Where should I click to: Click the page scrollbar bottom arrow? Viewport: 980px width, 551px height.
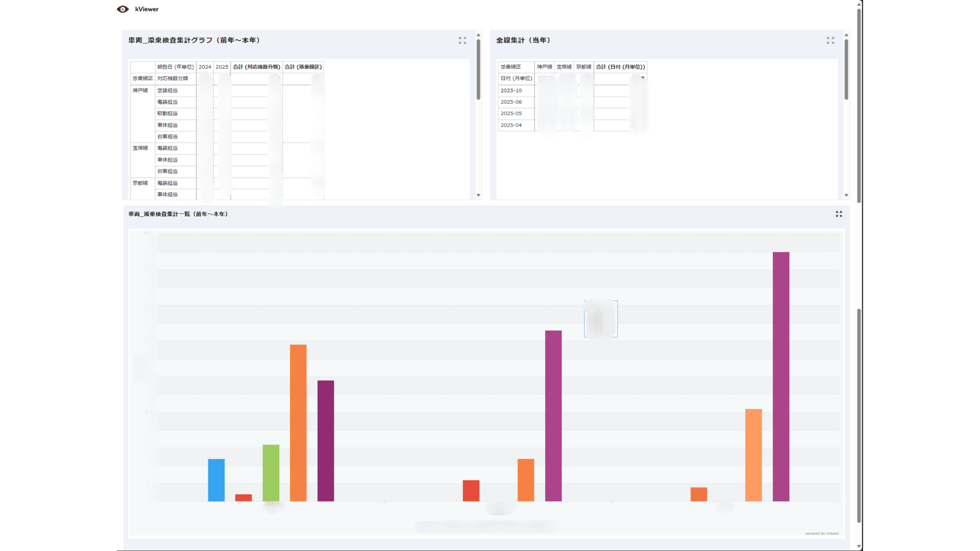click(x=859, y=546)
